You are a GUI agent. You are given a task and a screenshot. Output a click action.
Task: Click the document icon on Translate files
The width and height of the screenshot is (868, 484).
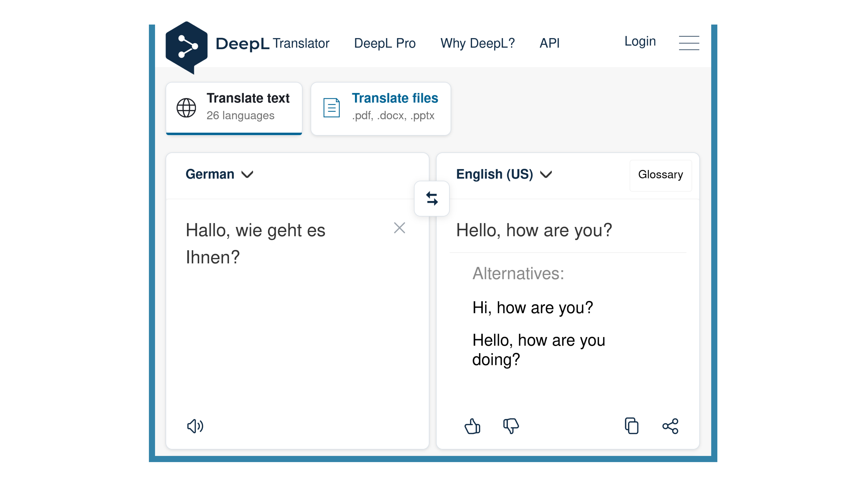pos(331,108)
